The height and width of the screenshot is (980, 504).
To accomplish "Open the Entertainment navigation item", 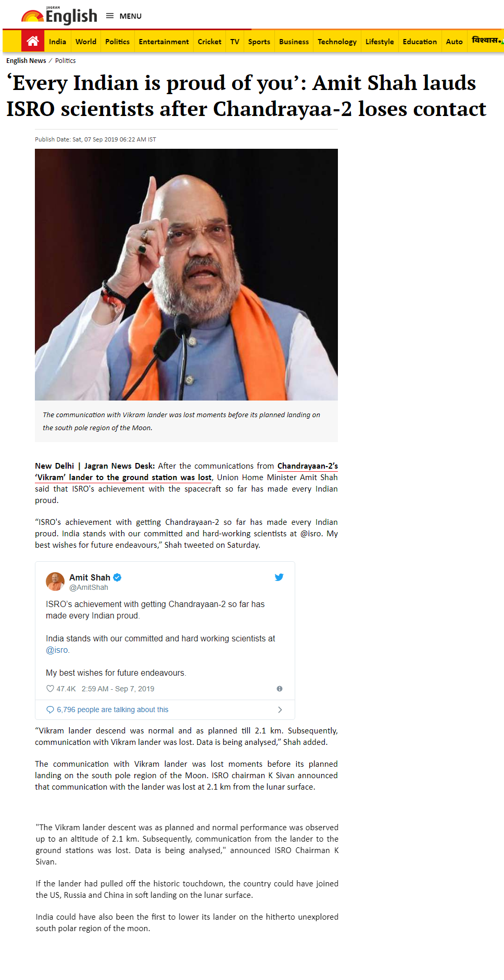I will (163, 42).
